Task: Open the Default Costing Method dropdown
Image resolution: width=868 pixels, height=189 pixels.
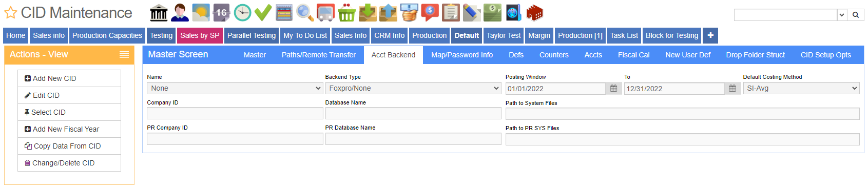Action: tap(801, 88)
